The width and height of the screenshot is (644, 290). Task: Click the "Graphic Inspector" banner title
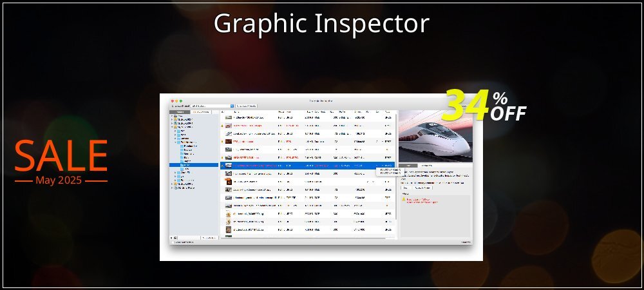[x=321, y=23]
